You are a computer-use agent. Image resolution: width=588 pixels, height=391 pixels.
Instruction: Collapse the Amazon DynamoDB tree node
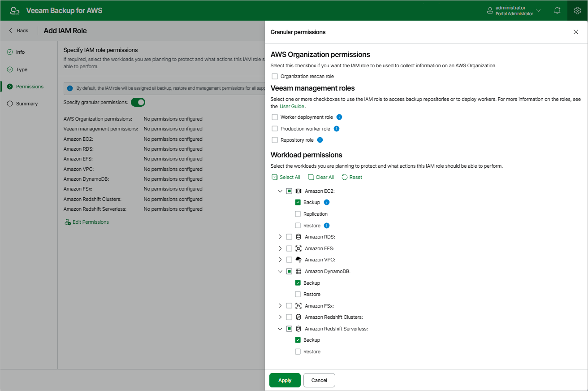[x=280, y=271]
